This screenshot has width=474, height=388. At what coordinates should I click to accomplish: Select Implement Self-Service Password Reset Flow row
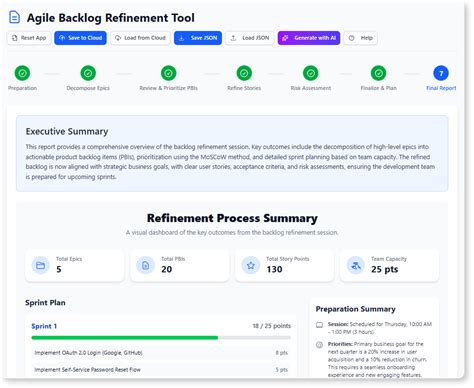coord(161,370)
